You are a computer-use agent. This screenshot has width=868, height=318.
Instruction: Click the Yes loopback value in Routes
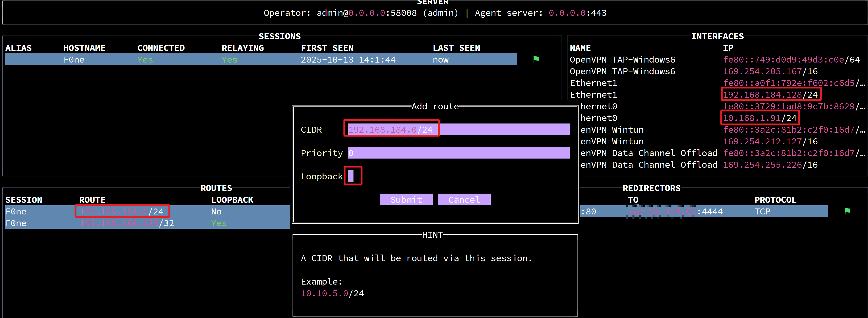click(219, 223)
